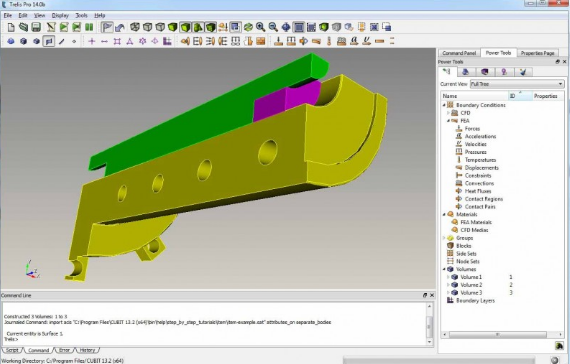Image resolution: width=570 pixels, height=364 pixels.
Task: Select FEA Materials in the tree
Action: [476, 222]
